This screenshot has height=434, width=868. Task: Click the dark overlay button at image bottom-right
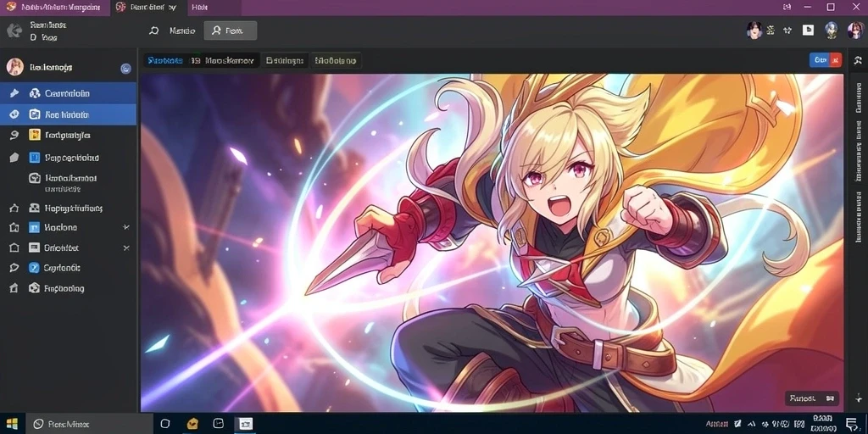tap(812, 398)
